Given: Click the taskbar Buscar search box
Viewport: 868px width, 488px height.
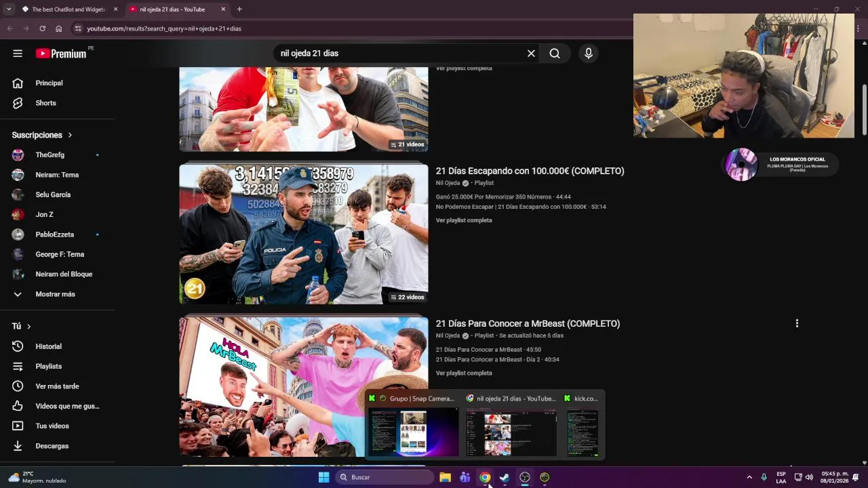Looking at the screenshot, I should tap(384, 477).
